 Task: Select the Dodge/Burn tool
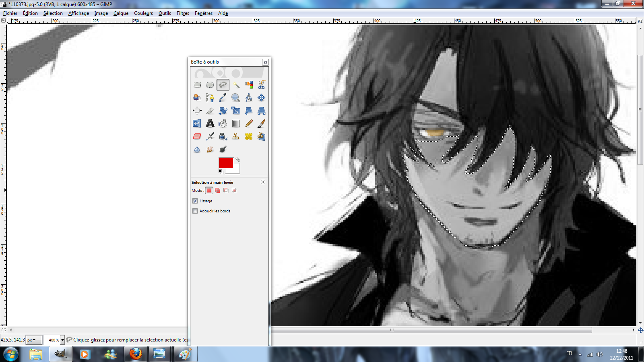(223, 149)
